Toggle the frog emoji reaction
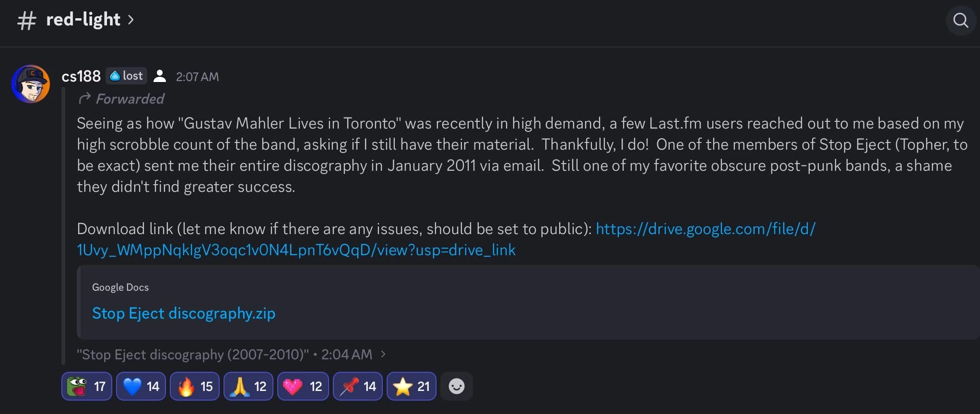The height and width of the screenshot is (414, 980). (87, 386)
